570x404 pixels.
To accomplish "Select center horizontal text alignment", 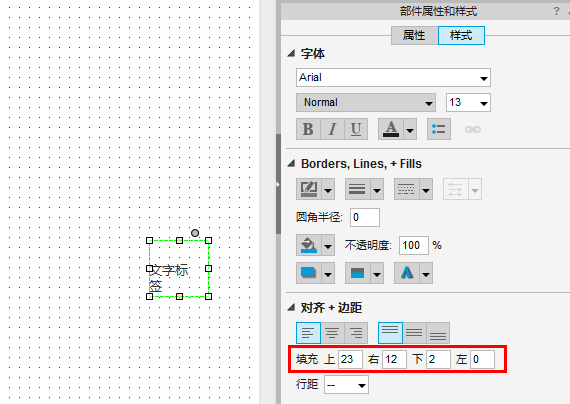I will [332, 333].
